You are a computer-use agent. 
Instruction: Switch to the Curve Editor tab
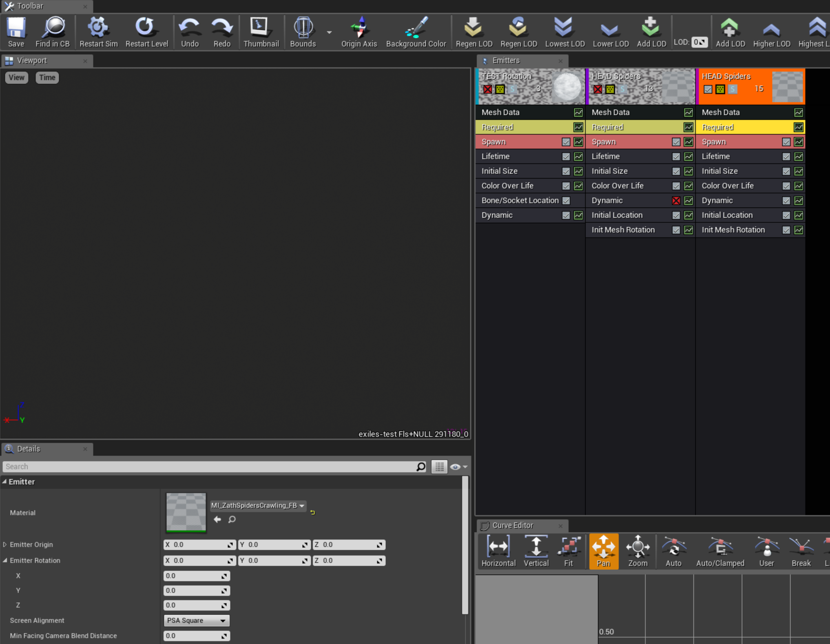pos(512,525)
